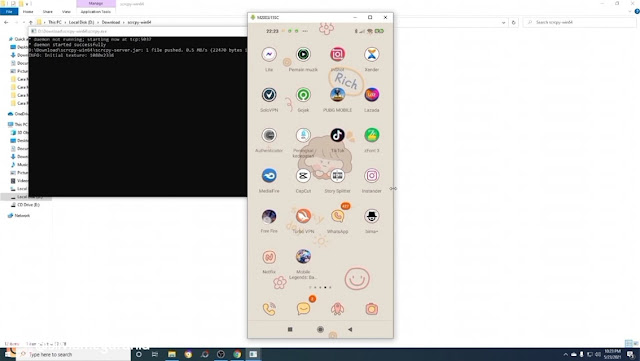Click Download in the address breadcrumb
Viewport: 640px width, 361px height.
[x=111, y=22]
